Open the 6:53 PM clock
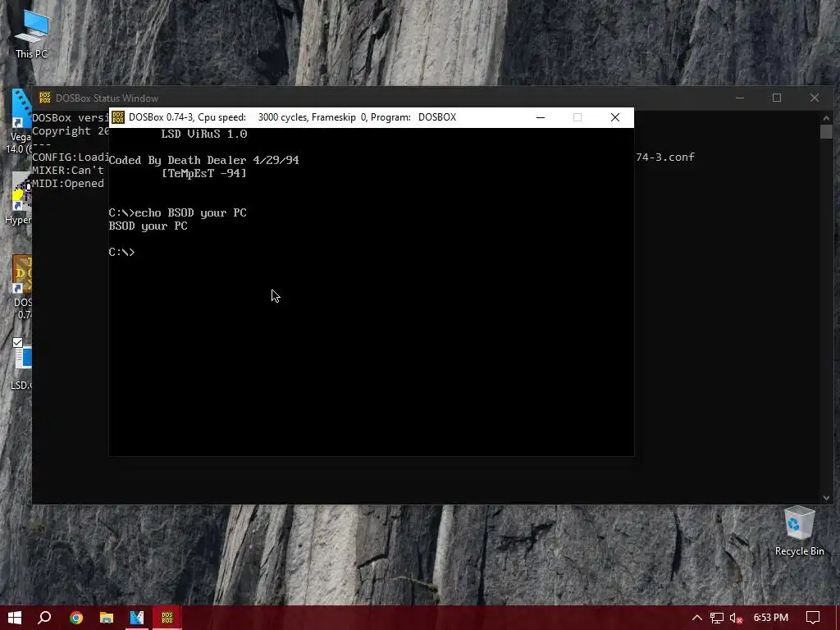This screenshot has width=840, height=630. 770,618
